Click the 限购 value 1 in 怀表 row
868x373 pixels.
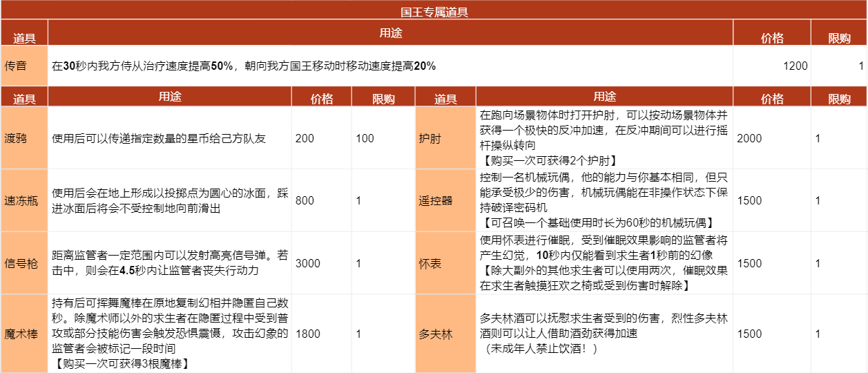pos(818,263)
